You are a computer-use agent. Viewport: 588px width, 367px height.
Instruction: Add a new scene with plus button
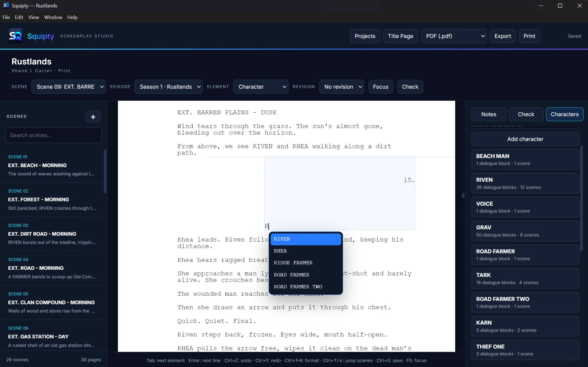93,117
